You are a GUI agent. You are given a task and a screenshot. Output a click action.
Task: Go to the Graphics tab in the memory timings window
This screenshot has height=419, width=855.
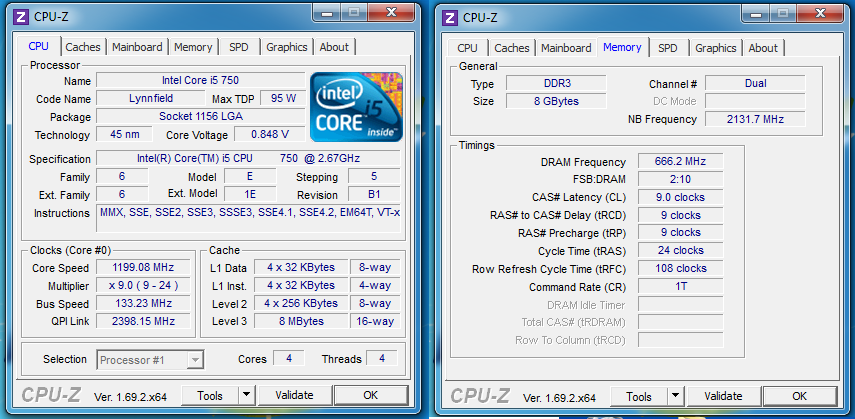point(715,48)
